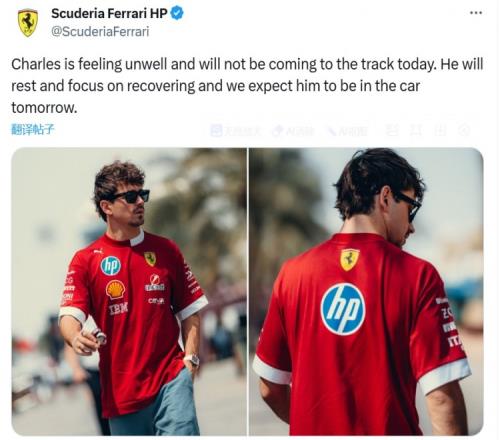Select the tweet text about Charles feeling unwell
The image size is (500, 440).
(x=247, y=86)
